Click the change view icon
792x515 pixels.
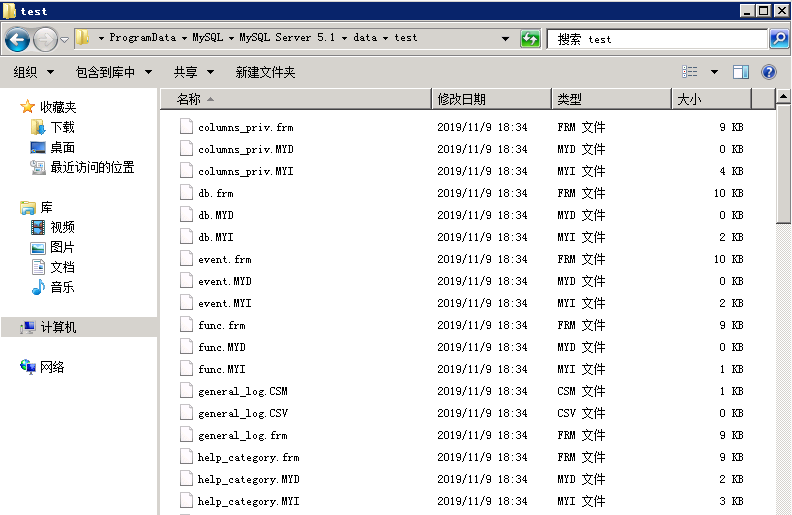(690, 72)
